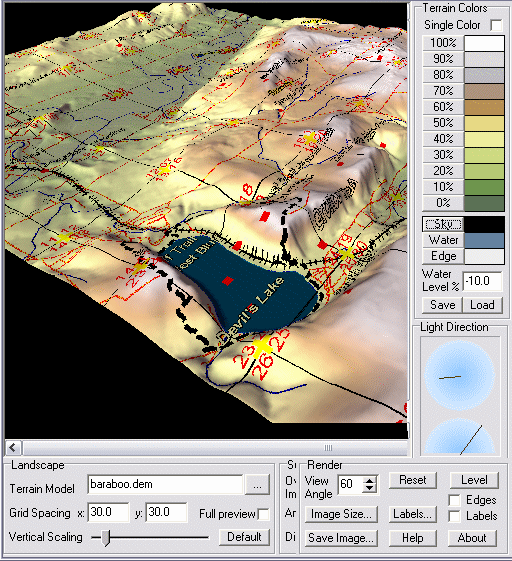Click the View Angle up arrow

[370, 480]
